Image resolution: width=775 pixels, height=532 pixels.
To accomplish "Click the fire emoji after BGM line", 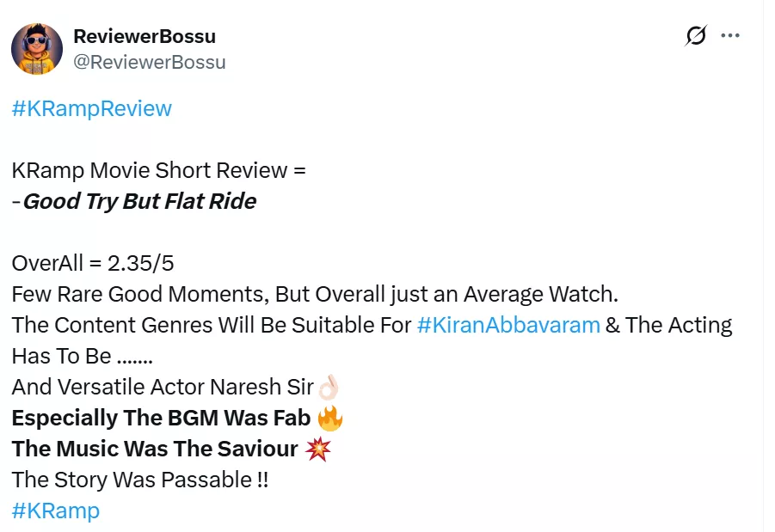I will pyautogui.click(x=330, y=419).
